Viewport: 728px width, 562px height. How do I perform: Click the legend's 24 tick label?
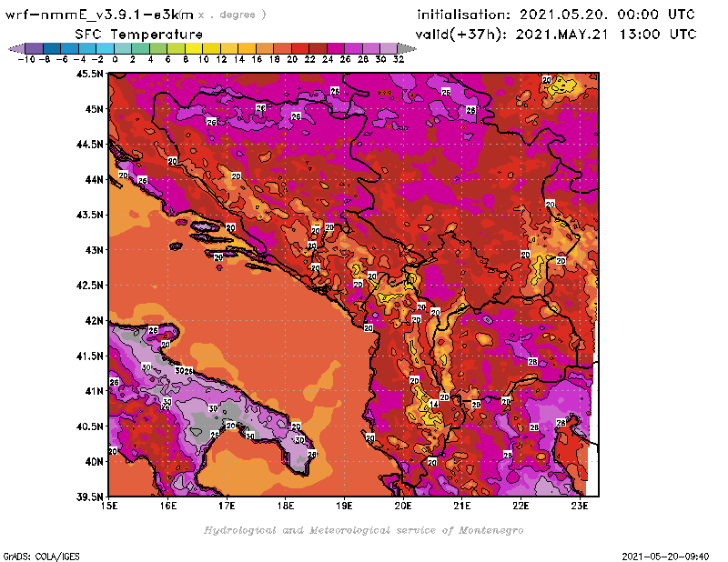coord(328,59)
